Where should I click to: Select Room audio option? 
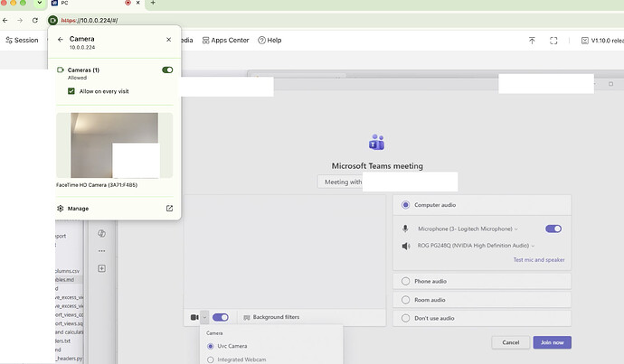tap(405, 300)
